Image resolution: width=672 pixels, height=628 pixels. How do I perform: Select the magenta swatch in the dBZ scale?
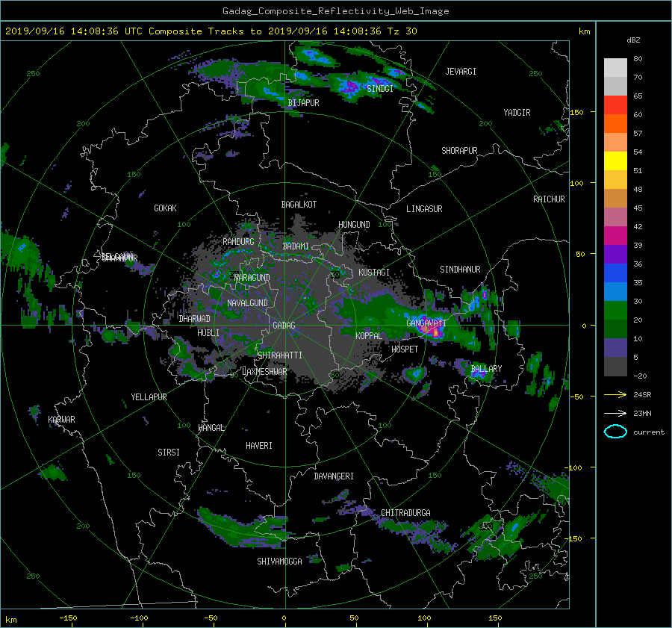click(615, 235)
